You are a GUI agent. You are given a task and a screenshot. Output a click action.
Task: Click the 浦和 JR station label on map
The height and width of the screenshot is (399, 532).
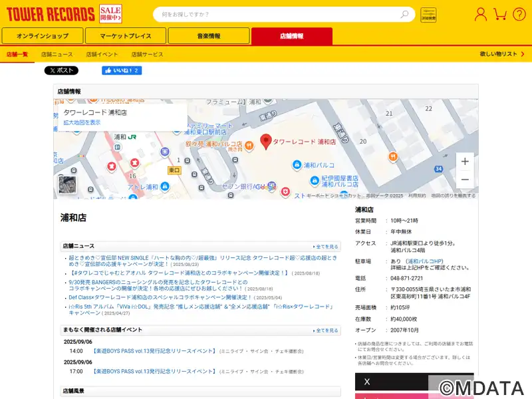[x=125, y=137]
